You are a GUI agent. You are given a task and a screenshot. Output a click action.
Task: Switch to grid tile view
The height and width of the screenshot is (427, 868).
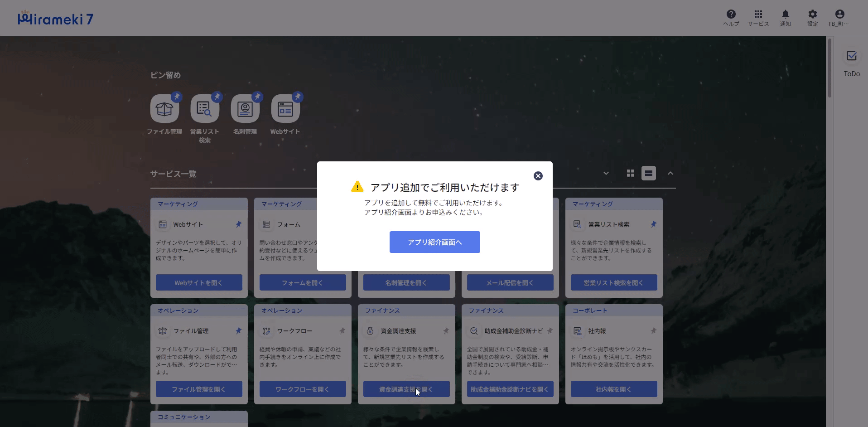click(x=630, y=173)
